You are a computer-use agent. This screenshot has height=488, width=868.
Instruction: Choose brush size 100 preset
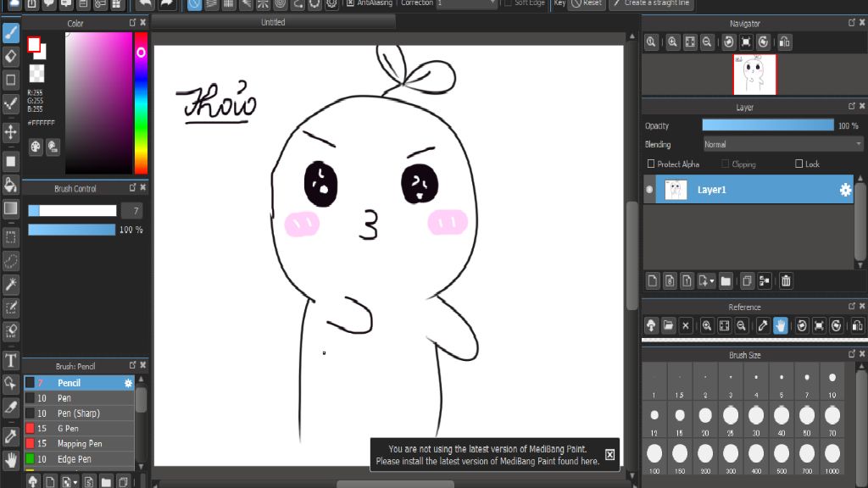click(654, 458)
